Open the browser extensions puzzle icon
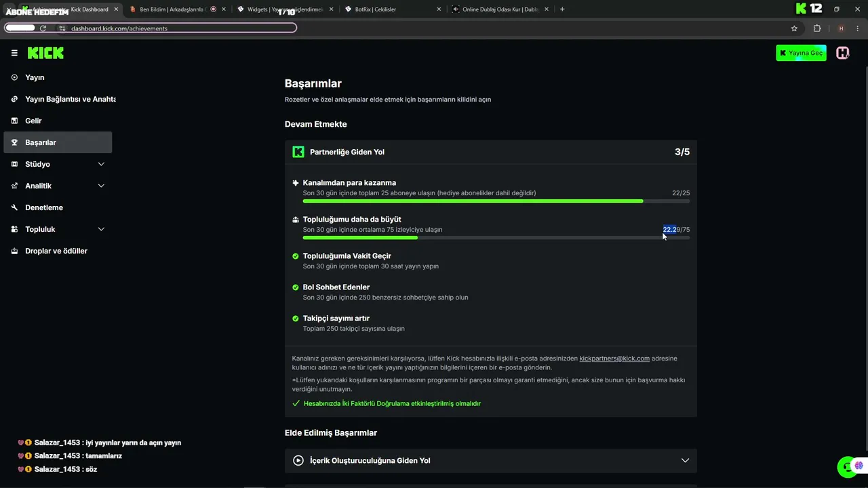 pos(816,28)
